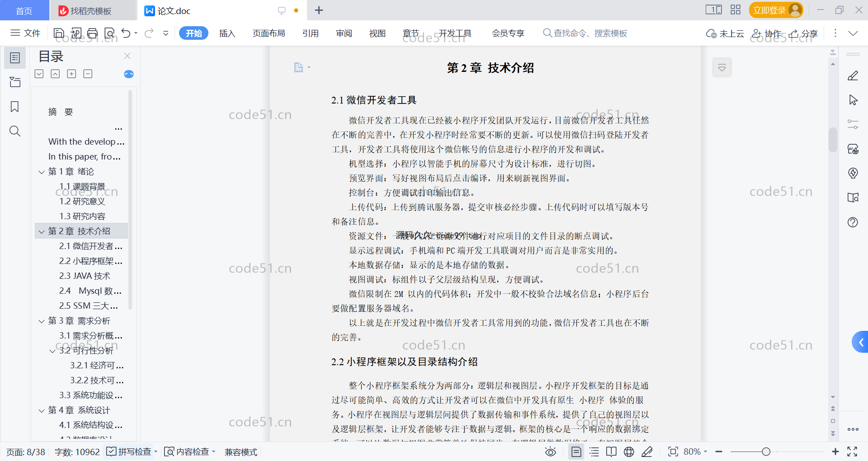
Task: Click zoom in plus button
Action: (835, 452)
